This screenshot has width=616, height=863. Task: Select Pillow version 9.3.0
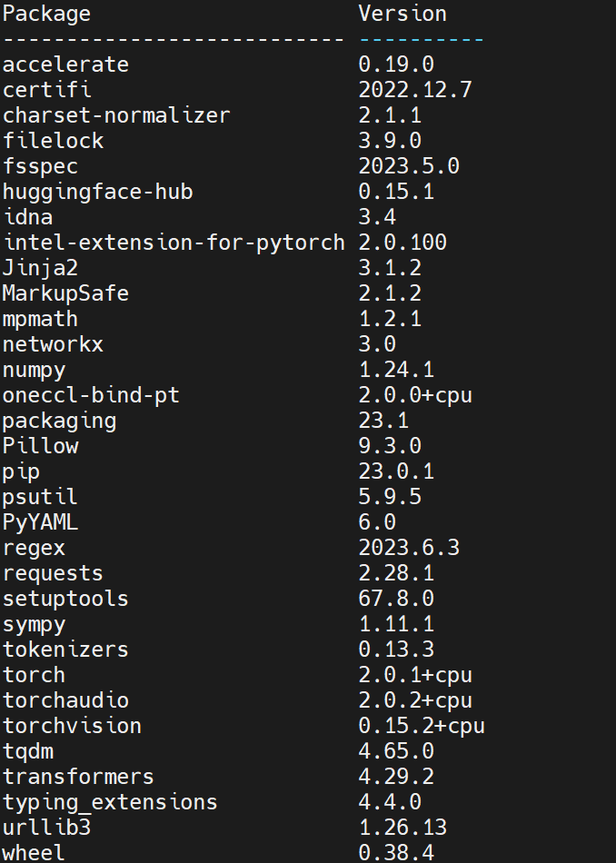point(390,446)
